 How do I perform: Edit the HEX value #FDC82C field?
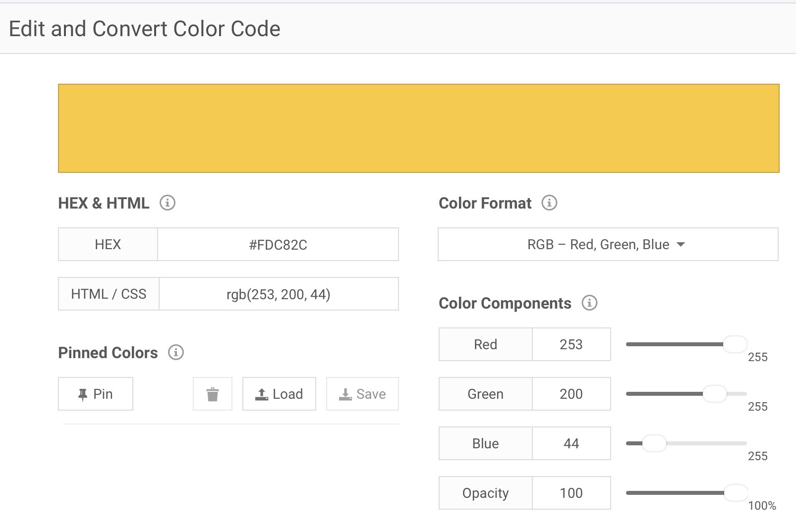click(x=278, y=244)
